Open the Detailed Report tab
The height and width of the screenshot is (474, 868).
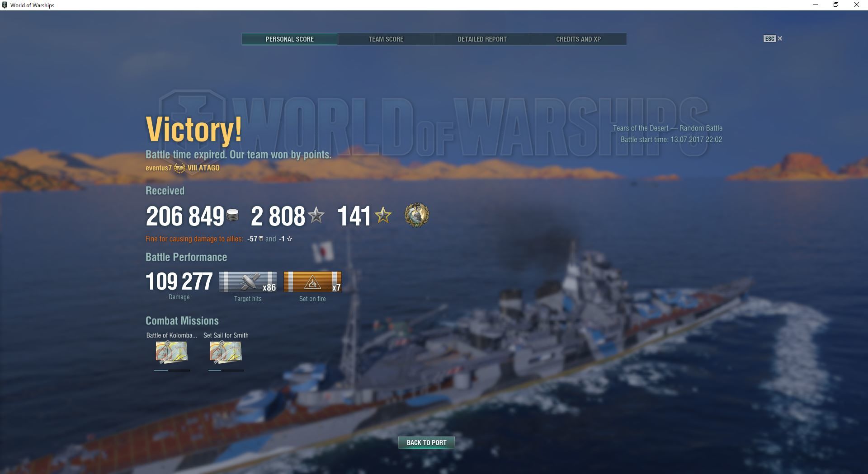pos(482,39)
